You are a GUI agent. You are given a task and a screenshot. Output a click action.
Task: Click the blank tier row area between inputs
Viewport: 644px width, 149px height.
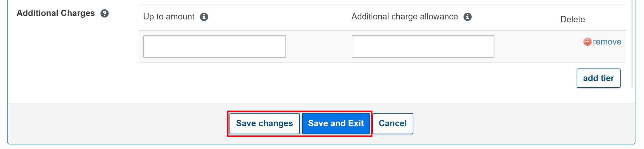click(318, 47)
